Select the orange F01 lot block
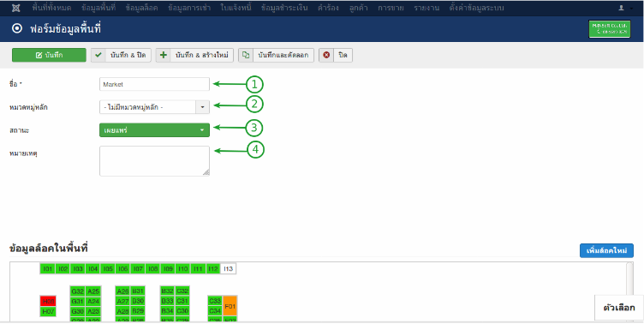The width and height of the screenshot is (644, 324). [x=230, y=306]
